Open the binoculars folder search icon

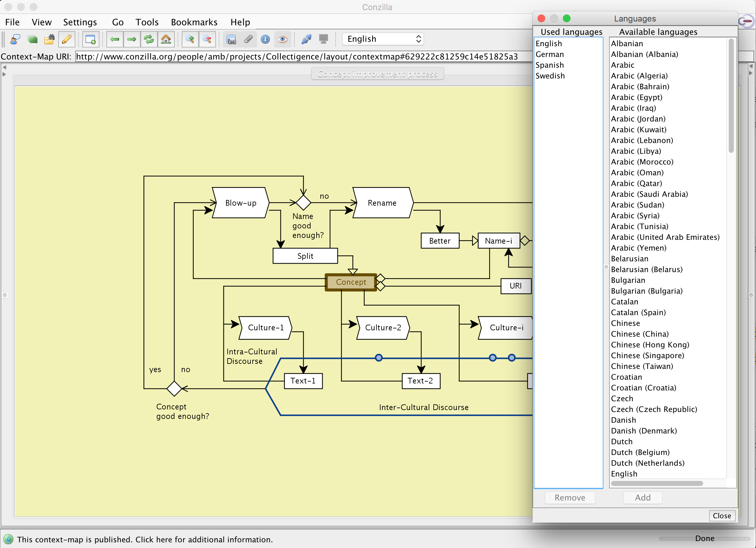pyautogui.click(x=49, y=39)
